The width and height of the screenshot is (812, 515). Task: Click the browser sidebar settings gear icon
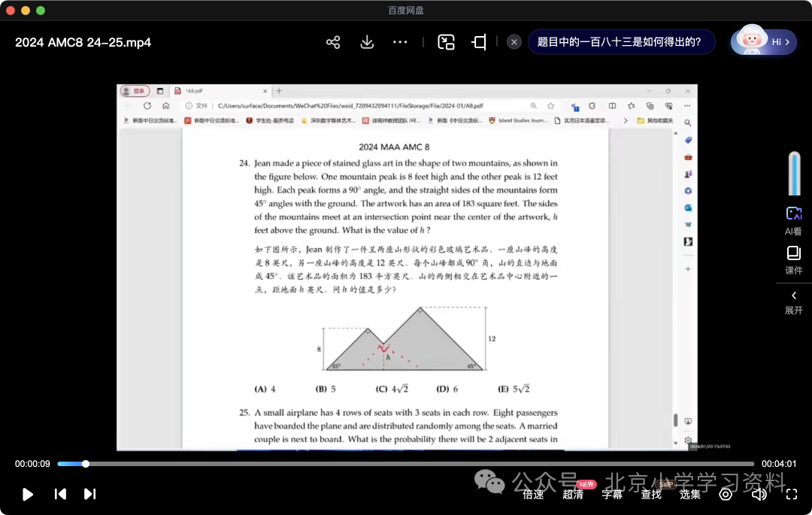coord(688,440)
